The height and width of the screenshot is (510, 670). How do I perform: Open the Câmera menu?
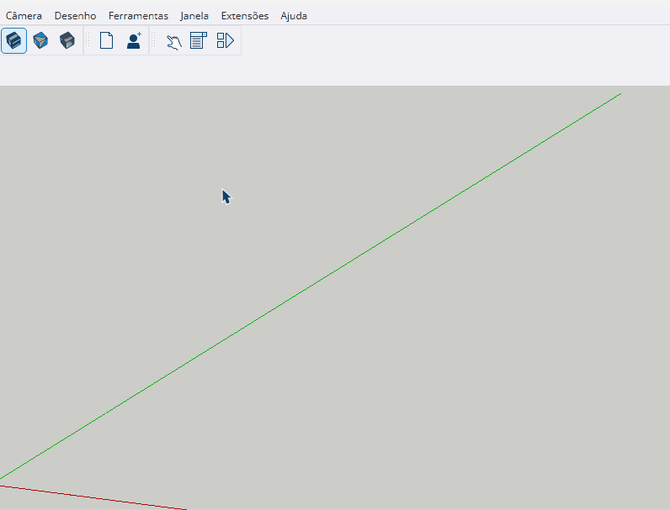tap(24, 16)
